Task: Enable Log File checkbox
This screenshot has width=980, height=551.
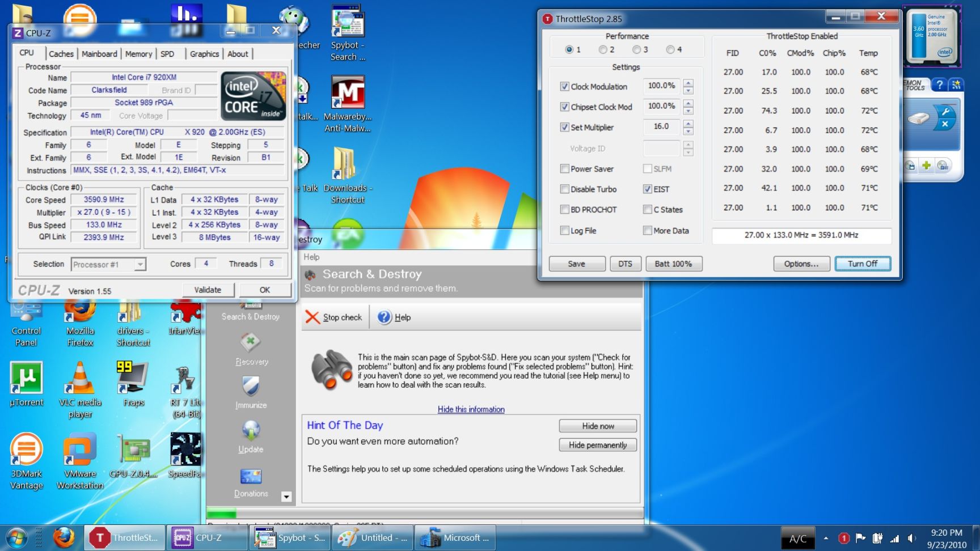Action: (564, 230)
